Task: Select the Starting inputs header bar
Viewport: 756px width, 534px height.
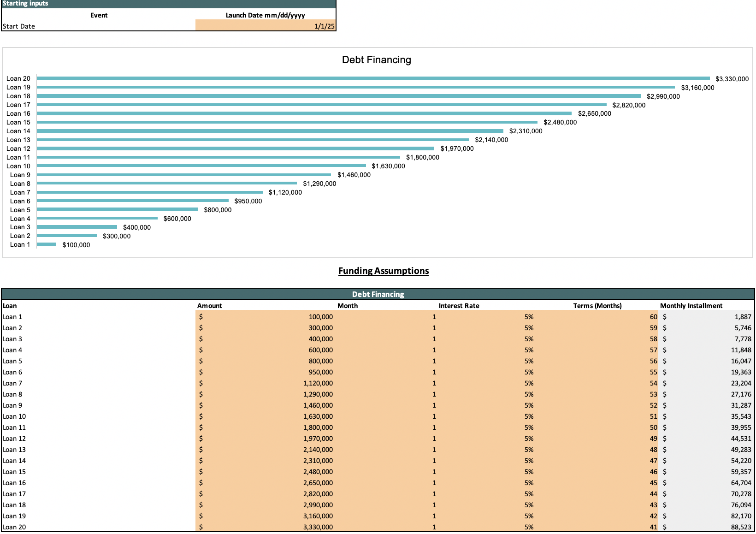Action: click(168, 4)
